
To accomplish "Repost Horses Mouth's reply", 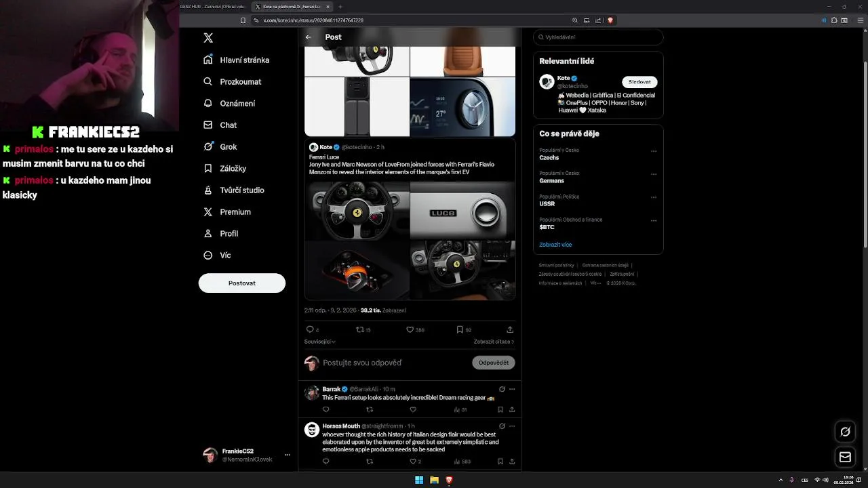I will pos(370,461).
